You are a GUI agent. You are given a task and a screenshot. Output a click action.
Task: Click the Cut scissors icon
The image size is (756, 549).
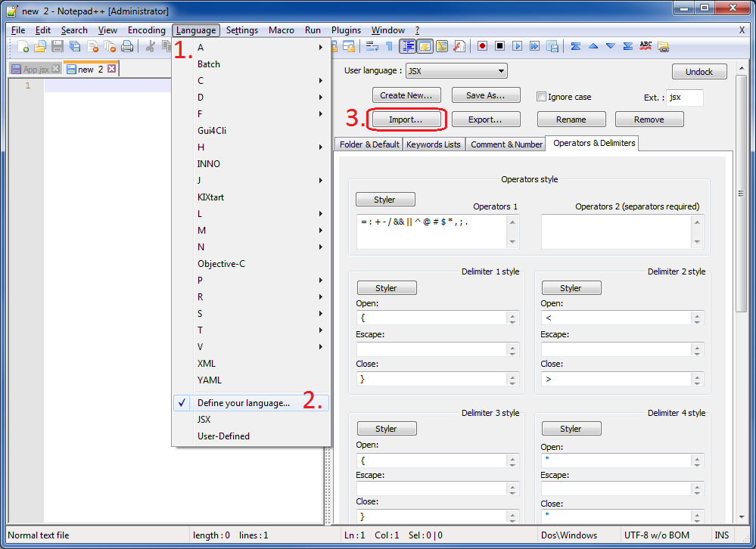click(x=151, y=46)
